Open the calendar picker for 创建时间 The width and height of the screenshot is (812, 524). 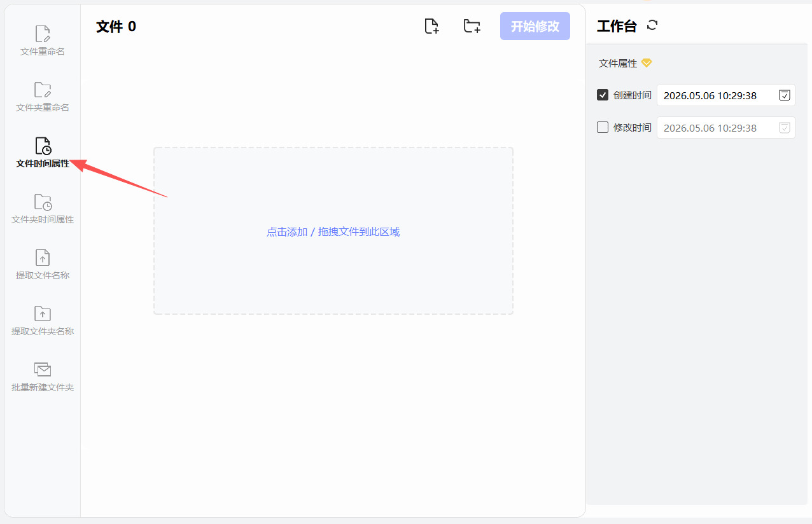click(785, 95)
